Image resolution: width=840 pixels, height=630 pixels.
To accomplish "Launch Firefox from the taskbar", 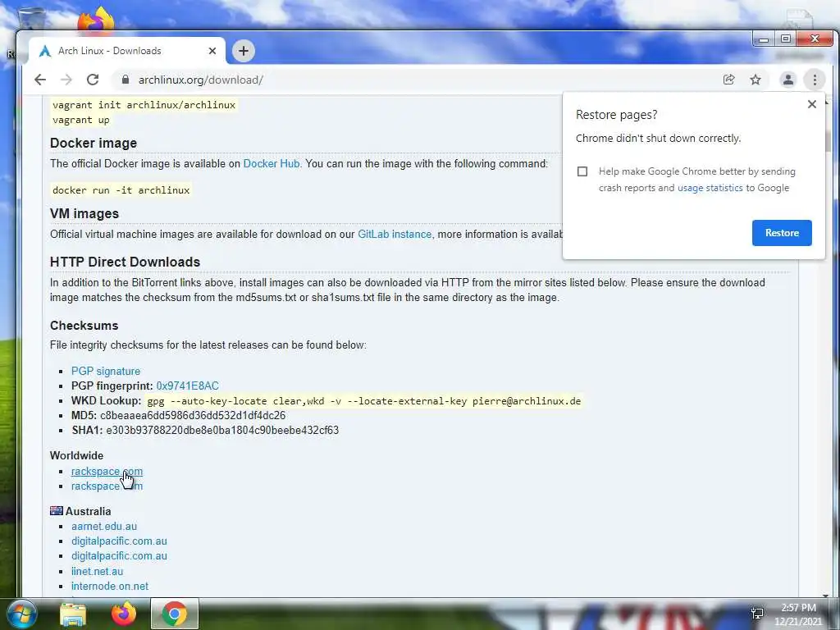I will click(124, 614).
